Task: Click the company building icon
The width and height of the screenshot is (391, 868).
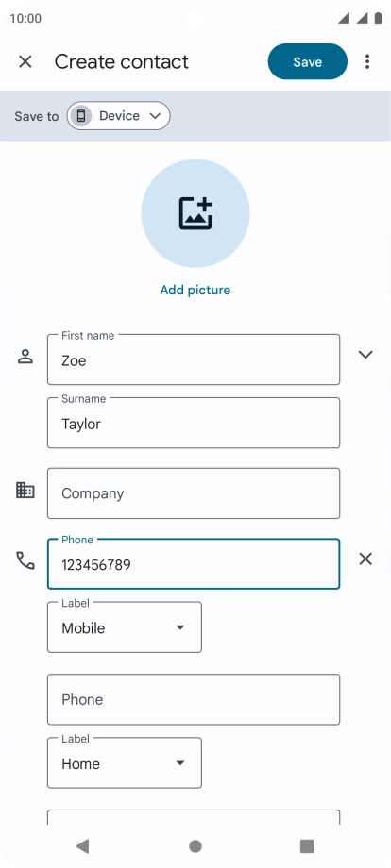Action: point(25,490)
